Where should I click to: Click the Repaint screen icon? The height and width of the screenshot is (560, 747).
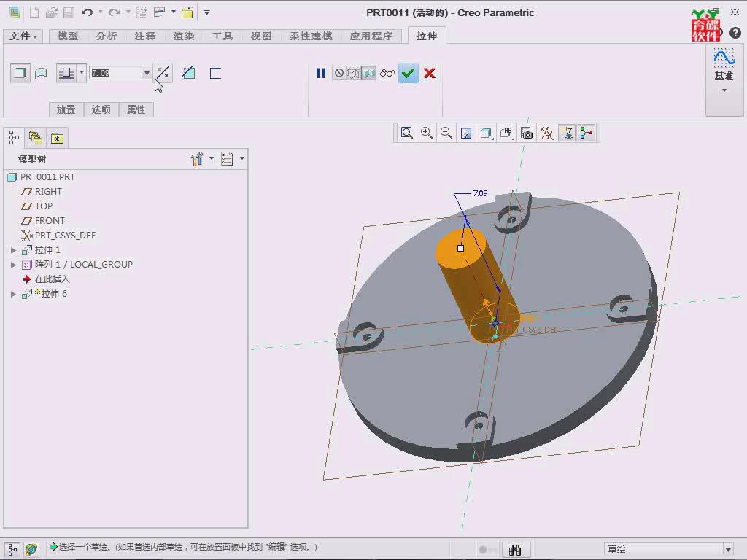(x=466, y=133)
